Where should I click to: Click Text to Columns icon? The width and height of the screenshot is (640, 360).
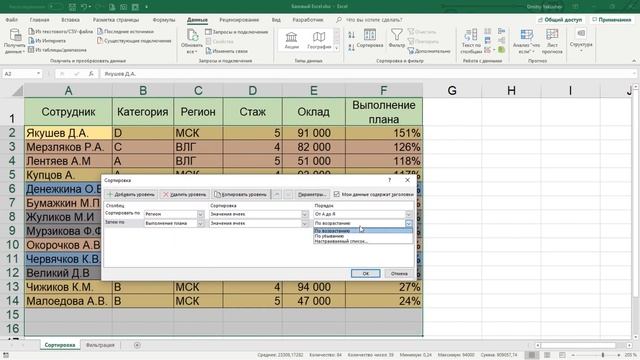(x=471, y=35)
